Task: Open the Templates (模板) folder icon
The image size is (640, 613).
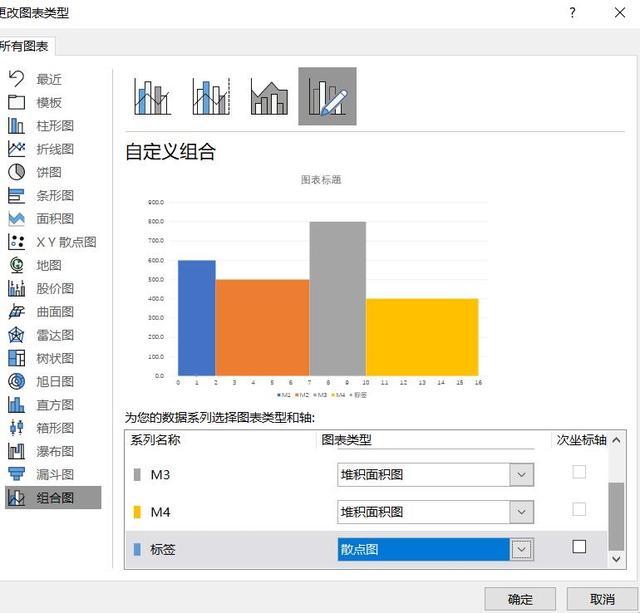Action: pos(16,102)
